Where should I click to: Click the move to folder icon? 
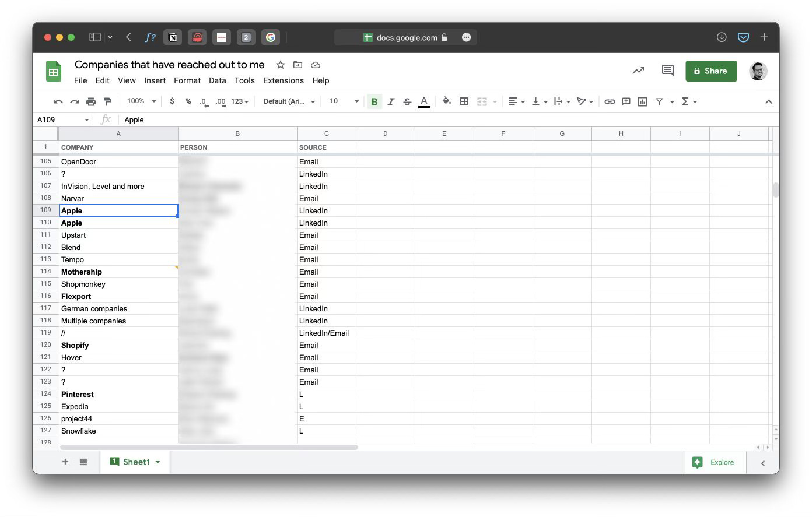(297, 65)
